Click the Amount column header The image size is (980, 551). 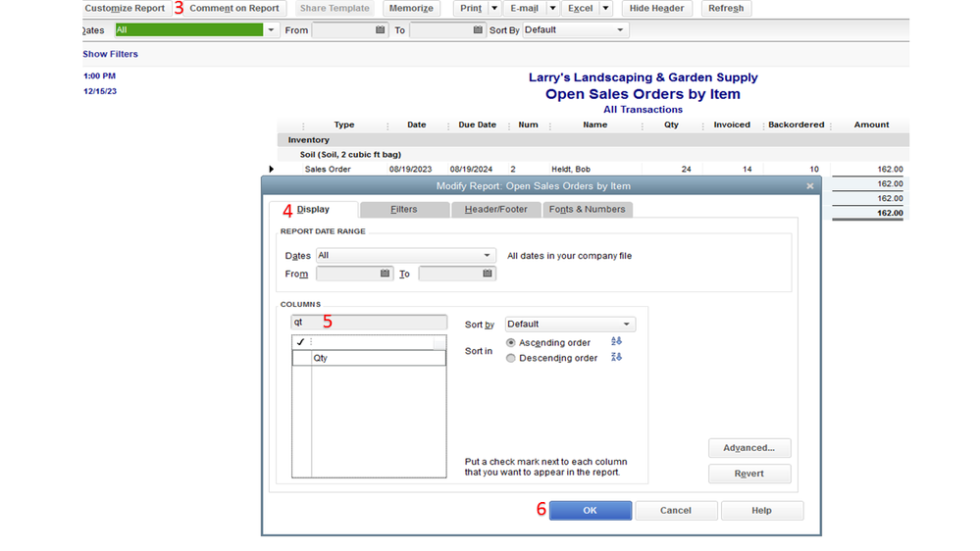click(x=871, y=125)
